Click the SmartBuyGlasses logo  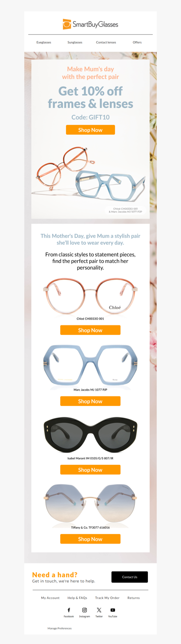[x=90, y=24]
